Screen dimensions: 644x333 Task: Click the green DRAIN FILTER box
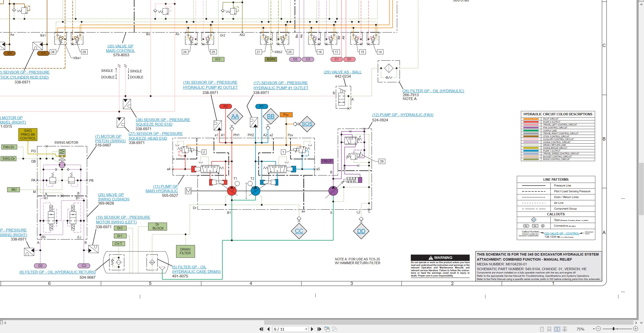(x=185, y=251)
